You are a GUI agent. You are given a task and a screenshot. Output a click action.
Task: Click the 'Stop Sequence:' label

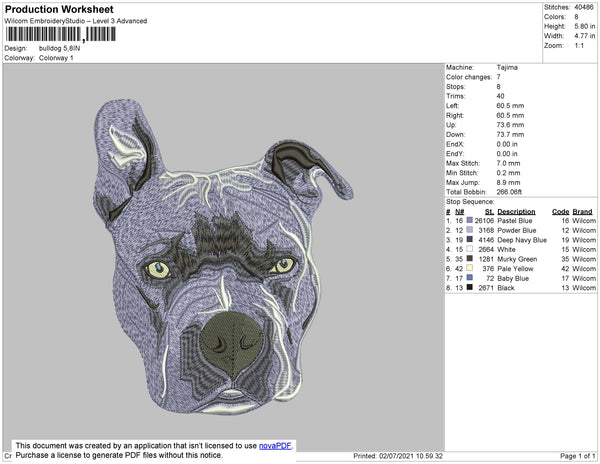point(470,202)
